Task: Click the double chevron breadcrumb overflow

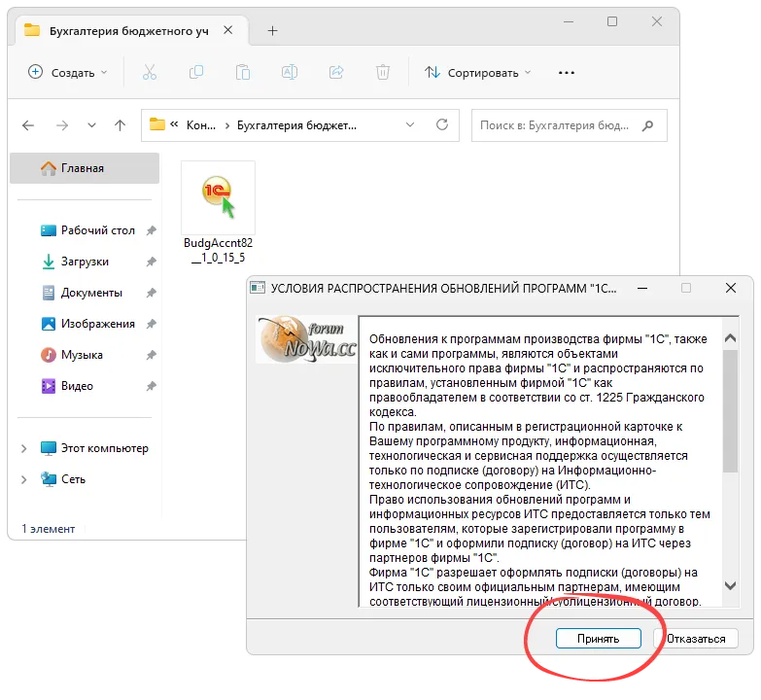Action: [x=174, y=124]
